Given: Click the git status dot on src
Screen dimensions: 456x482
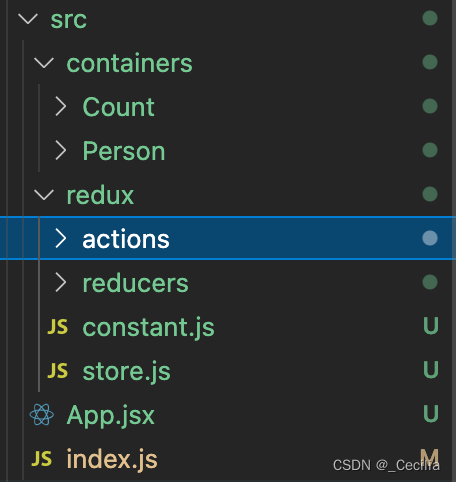Looking at the screenshot, I should tap(430, 18).
